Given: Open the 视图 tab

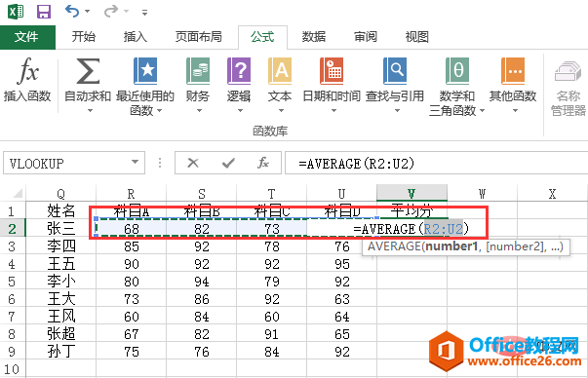Looking at the screenshot, I should point(416,37).
